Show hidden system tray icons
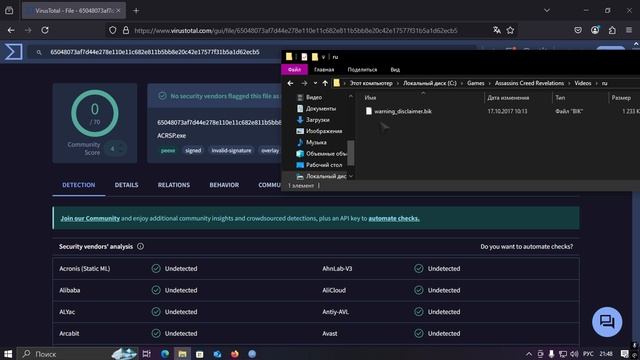The width and height of the screenshot is (640, 360). (x=529, y=354)
